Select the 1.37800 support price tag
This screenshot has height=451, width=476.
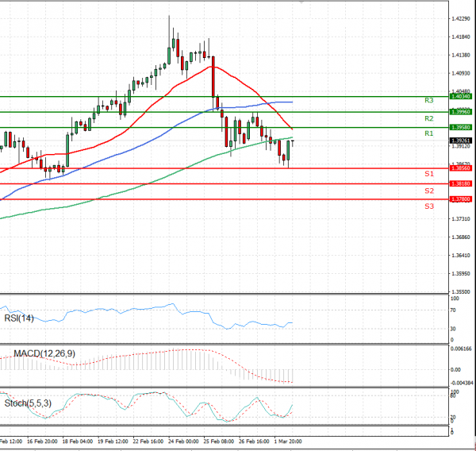[x=461, y=199]
